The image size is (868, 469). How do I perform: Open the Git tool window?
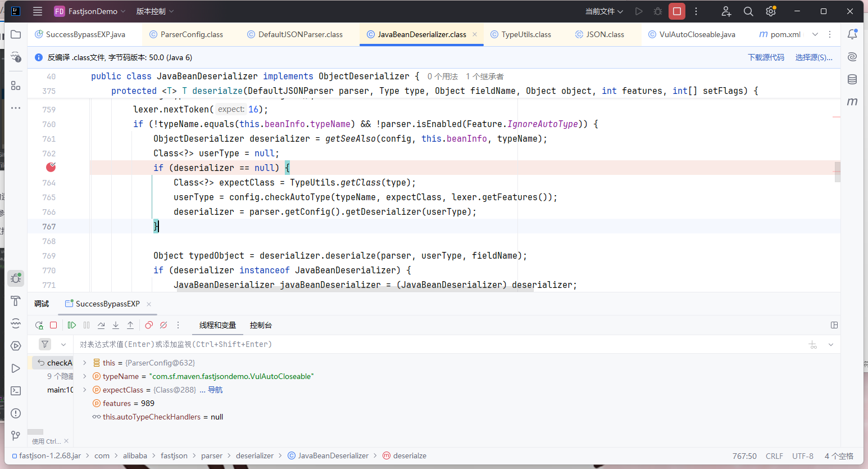(x=16, y=436)
